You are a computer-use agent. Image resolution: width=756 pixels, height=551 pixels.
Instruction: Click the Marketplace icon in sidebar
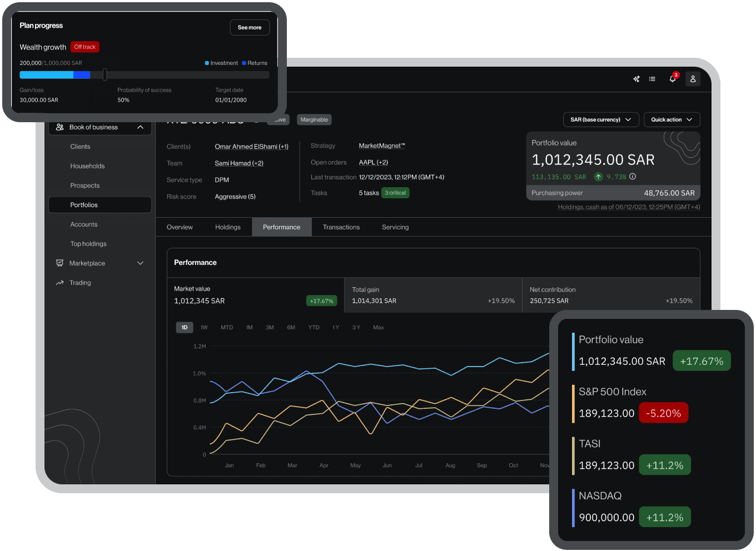tap(59, 263)
